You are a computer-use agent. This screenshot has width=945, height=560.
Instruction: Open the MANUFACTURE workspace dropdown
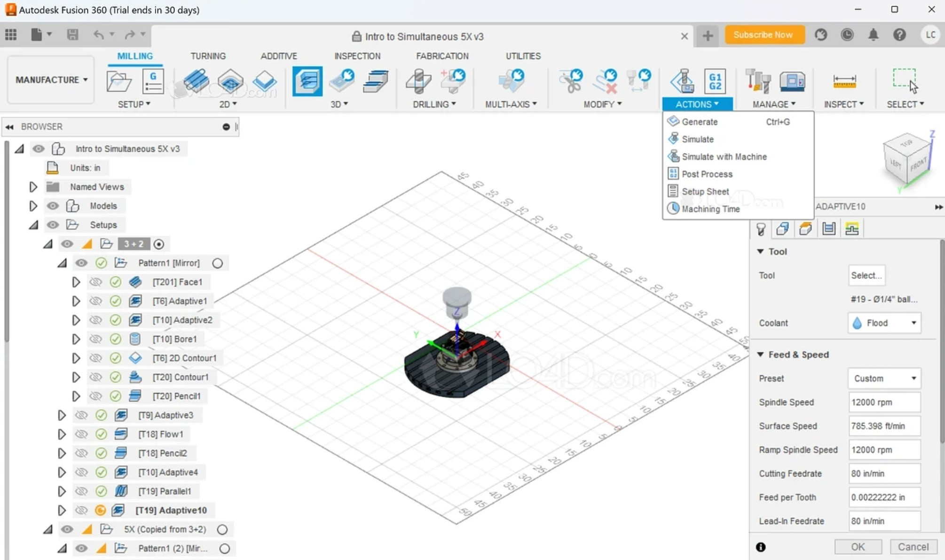click(51, 80)
